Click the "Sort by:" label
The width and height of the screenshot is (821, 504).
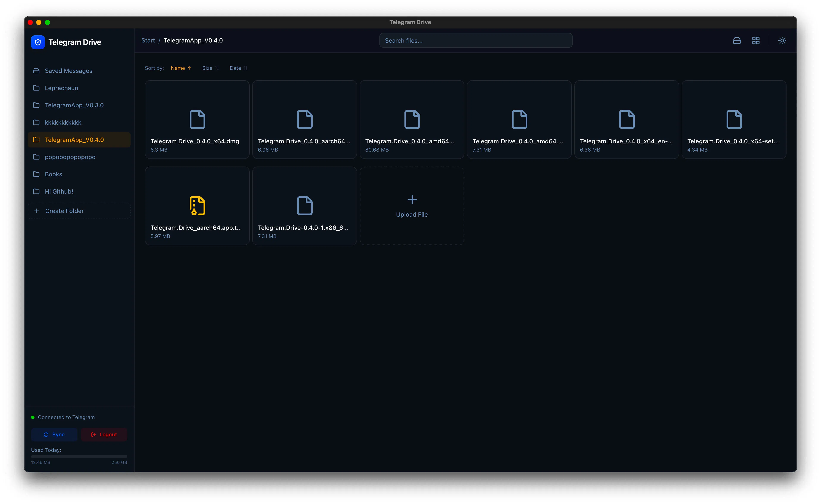(x=154, y=68)
